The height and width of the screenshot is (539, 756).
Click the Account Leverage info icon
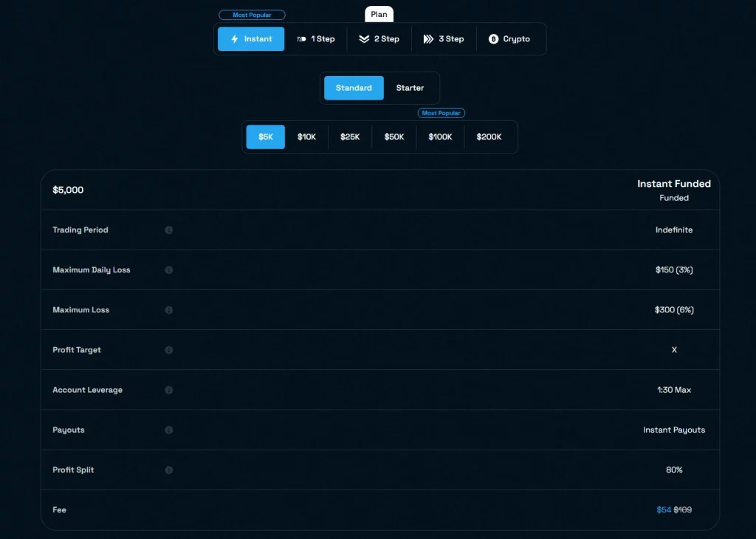click(x=168, y=390)
